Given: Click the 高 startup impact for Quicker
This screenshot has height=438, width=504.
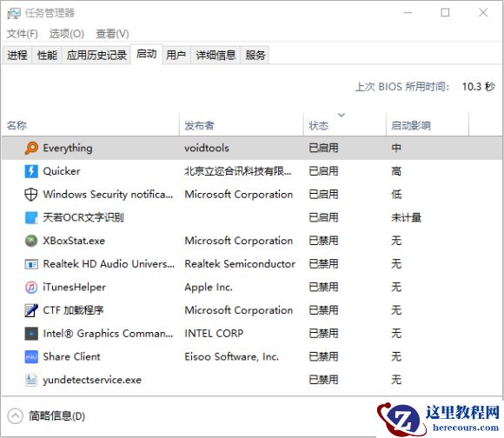Looking at the screenshot, I should (x=396, y=171).
